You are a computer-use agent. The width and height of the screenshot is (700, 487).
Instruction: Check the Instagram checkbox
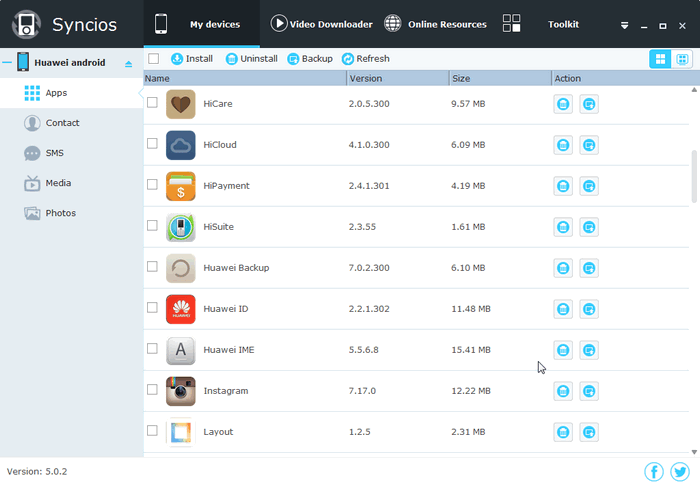152,389
